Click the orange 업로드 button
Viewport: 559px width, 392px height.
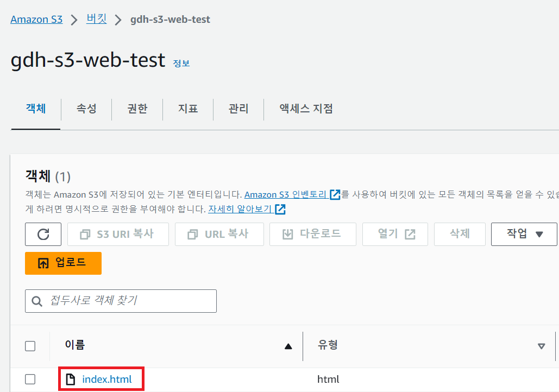tap(63, 263)
